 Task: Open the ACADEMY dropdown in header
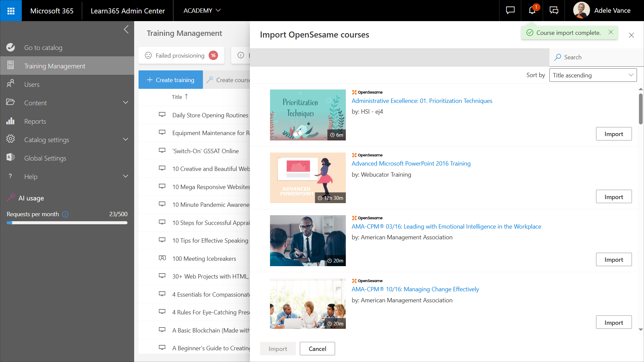pyautogui.click(x=202, y=10)
